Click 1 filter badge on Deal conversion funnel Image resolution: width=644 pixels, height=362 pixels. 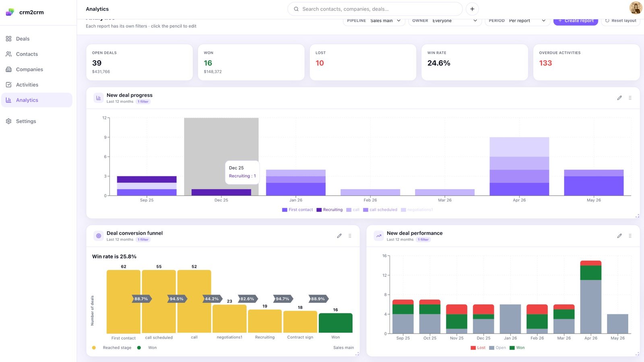[143, 240]
